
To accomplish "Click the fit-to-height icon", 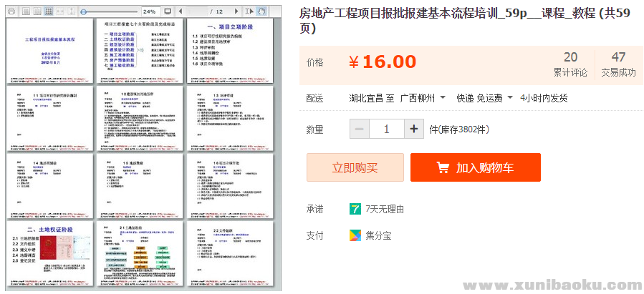I will pos(72,12).
